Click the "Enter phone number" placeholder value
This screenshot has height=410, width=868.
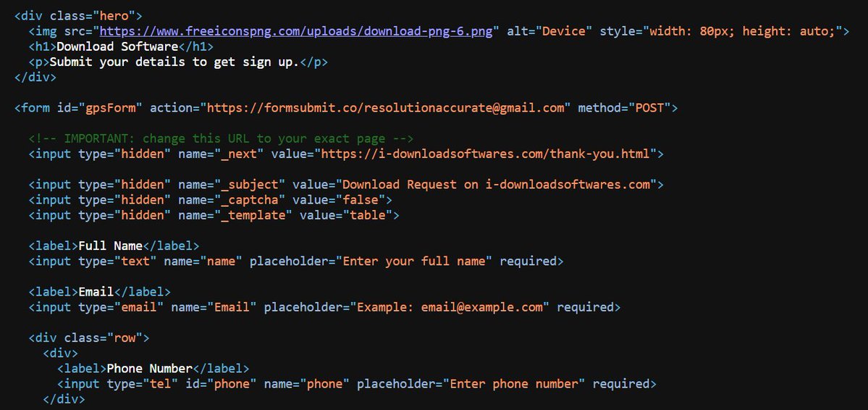pos(514,383)
